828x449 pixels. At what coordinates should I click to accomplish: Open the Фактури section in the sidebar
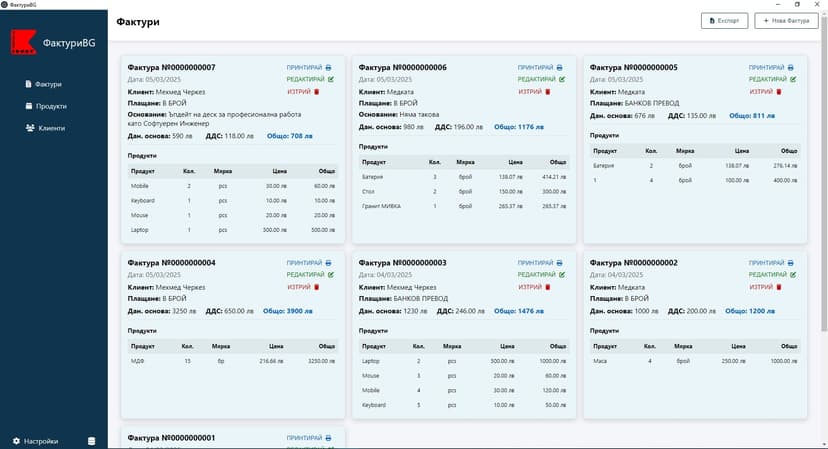tap(48, 84)
